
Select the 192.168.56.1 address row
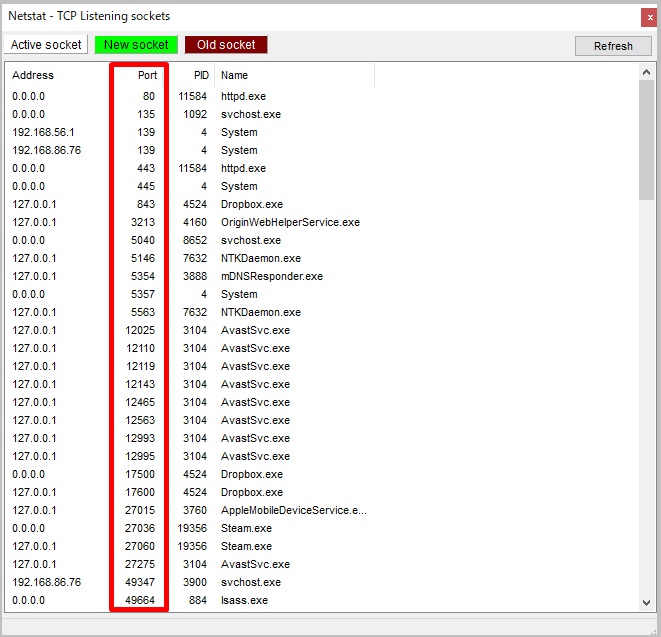[190, 132]
